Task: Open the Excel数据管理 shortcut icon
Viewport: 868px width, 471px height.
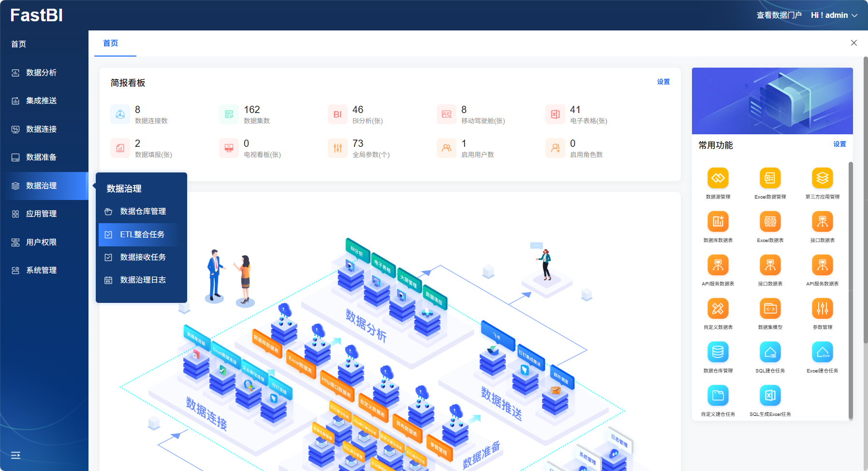Action: [x=770, y=178]
